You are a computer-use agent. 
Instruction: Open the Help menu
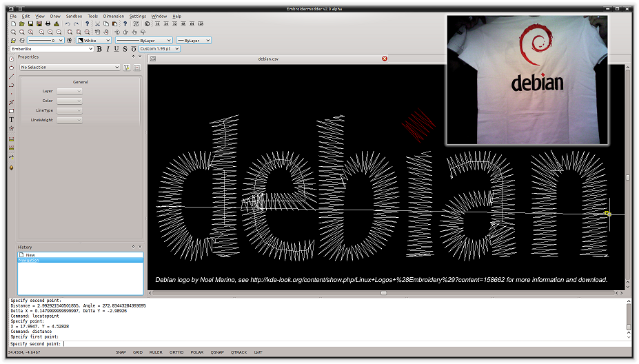click(176, 17)
